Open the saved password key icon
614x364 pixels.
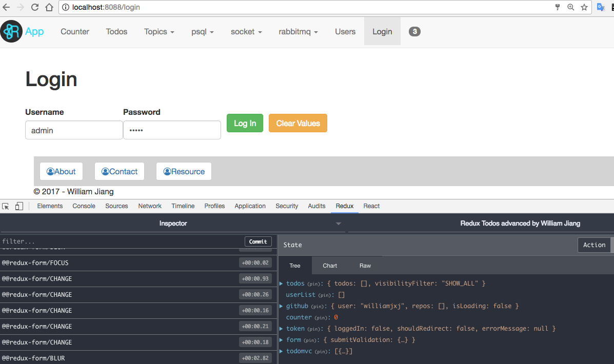(557, 7)
